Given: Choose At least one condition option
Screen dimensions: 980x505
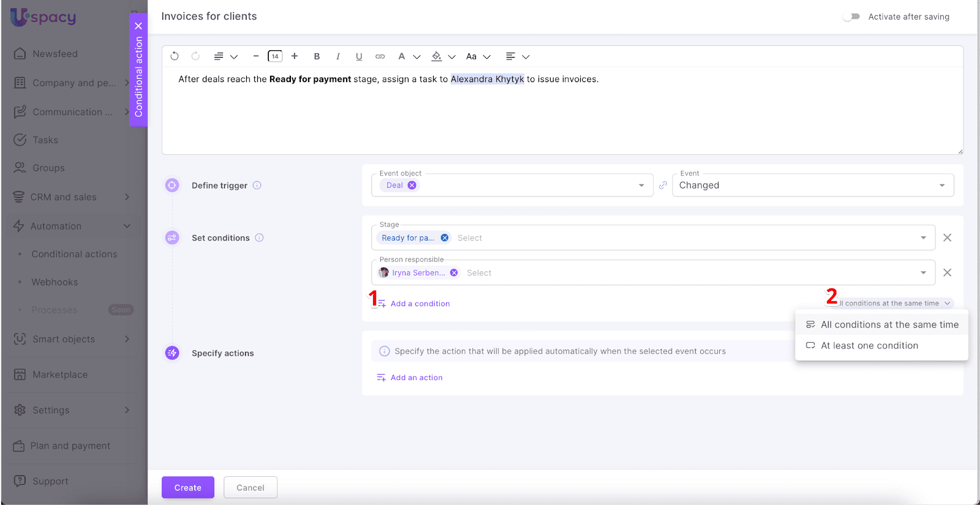Looking at the screenshot, I should [x=869, y=346].
